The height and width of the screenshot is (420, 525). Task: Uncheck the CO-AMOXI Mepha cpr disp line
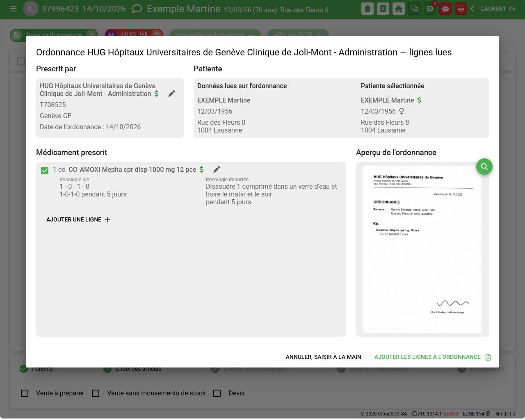click(45, 170)
